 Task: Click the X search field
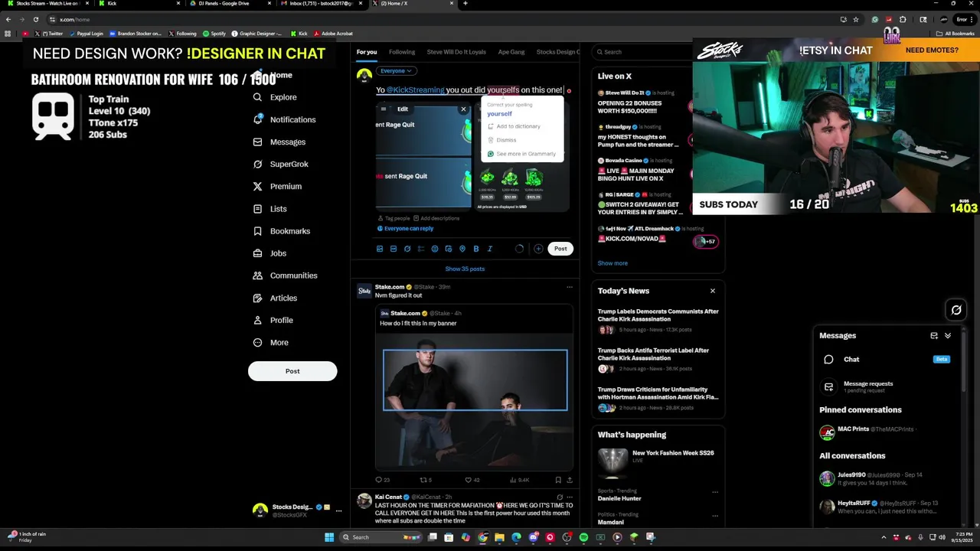[x=657, y=52]
